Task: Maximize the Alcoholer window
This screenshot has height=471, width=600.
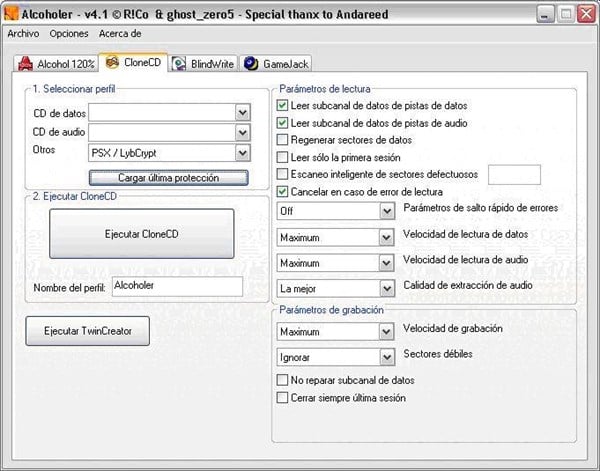Action: click(x=566, y=15)
